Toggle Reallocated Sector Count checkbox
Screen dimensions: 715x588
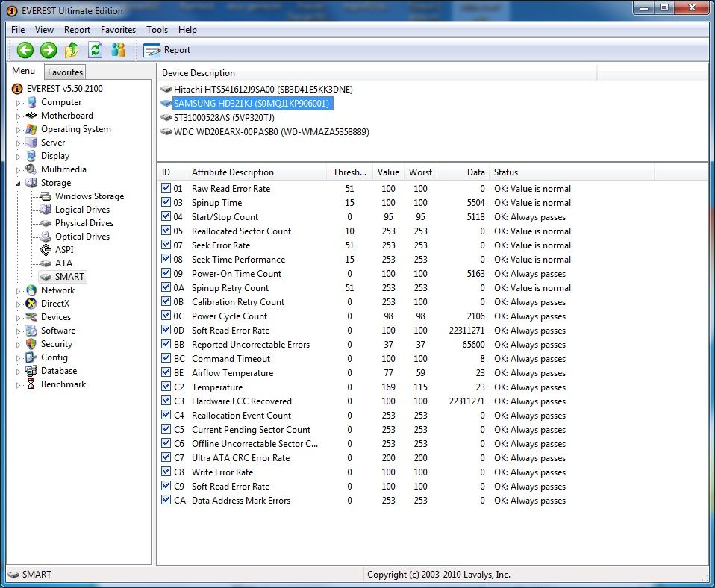(x=166, y=230)
